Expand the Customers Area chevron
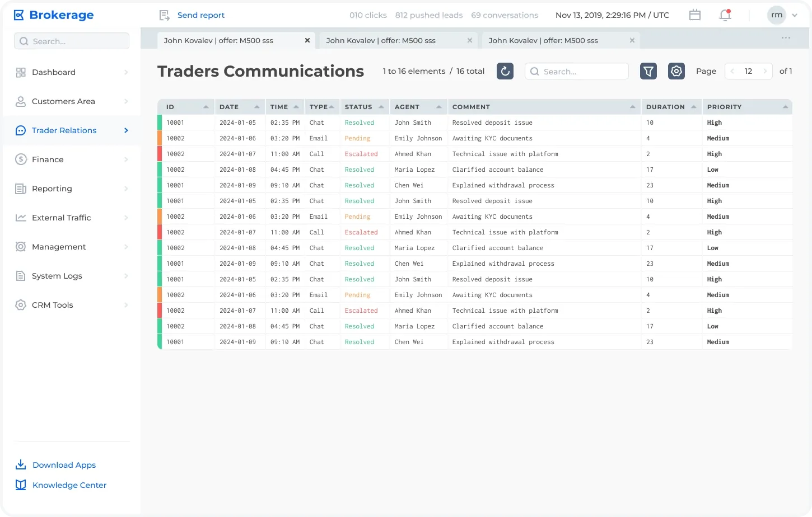This screenshot has height=517, width=812. tap(126, 101)
